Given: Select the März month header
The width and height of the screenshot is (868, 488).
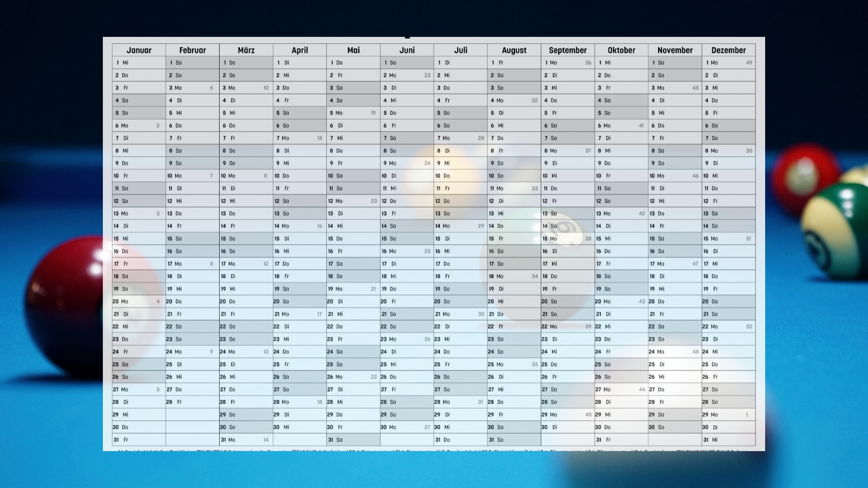Looking at the screenshot, I should click(246, 50).
